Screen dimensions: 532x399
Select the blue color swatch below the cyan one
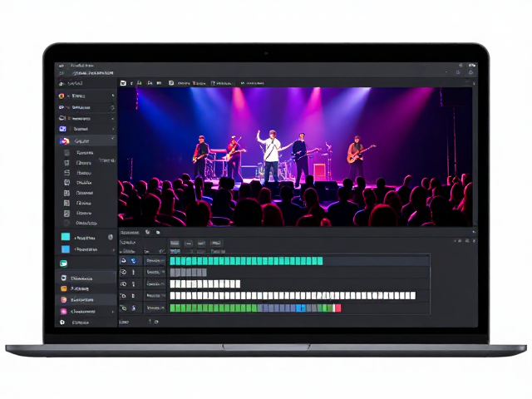tap(65, 249)
